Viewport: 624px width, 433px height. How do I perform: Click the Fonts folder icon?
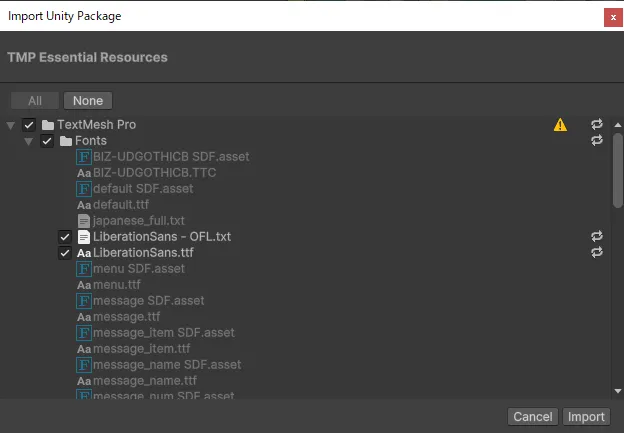66,141
